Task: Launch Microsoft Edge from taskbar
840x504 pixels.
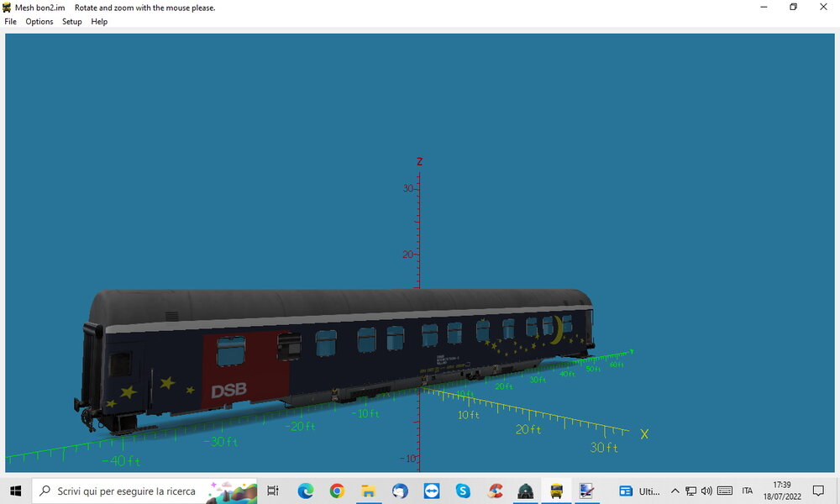Action: (x=306, y=491)
